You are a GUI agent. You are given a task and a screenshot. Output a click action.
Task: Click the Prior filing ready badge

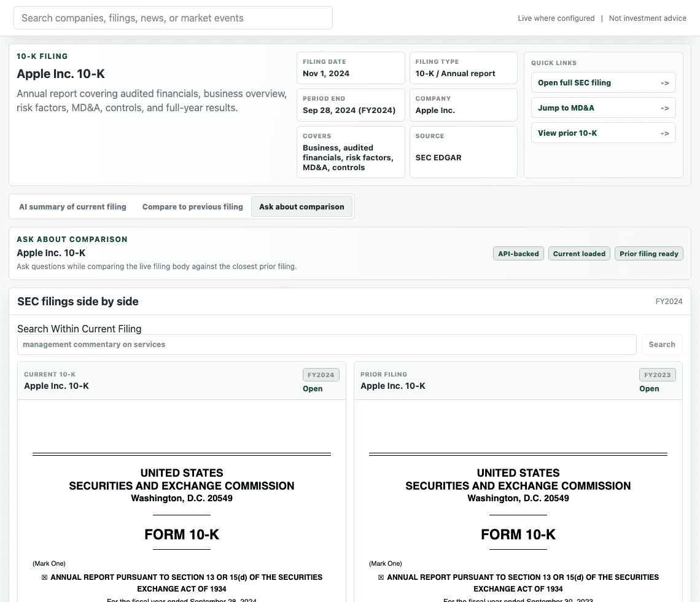pos(648,254)
